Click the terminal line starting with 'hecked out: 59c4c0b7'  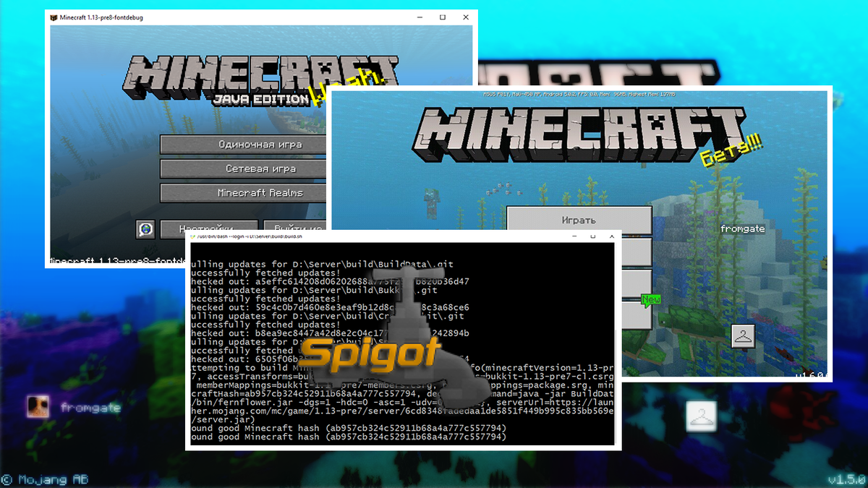[x=330, y=307]
